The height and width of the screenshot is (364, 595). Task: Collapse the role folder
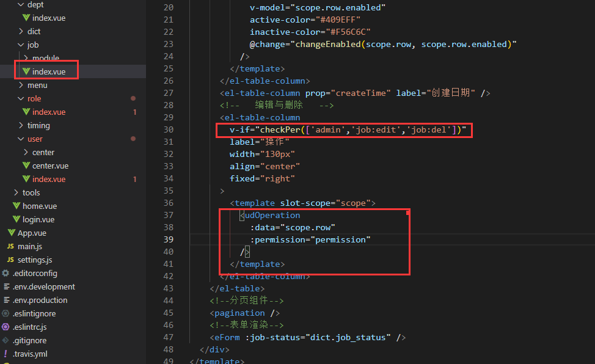[x=21, y=98]
